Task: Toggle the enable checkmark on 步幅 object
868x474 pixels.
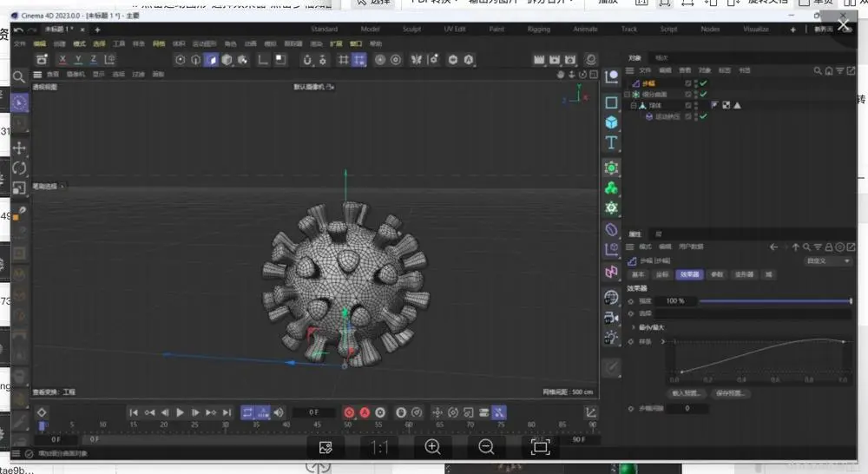Action: tap(704, 83)
